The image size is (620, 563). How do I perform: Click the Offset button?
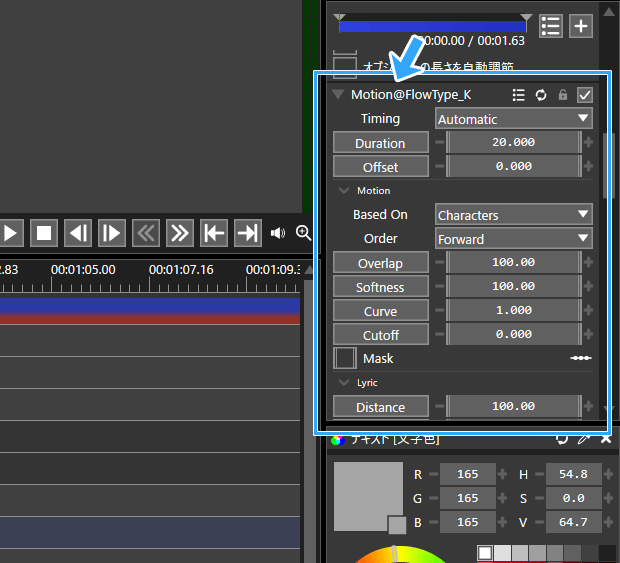[380, 166]
